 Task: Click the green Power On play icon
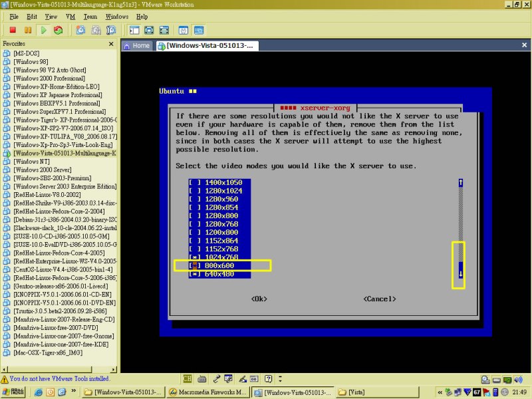tap(43, 30)
